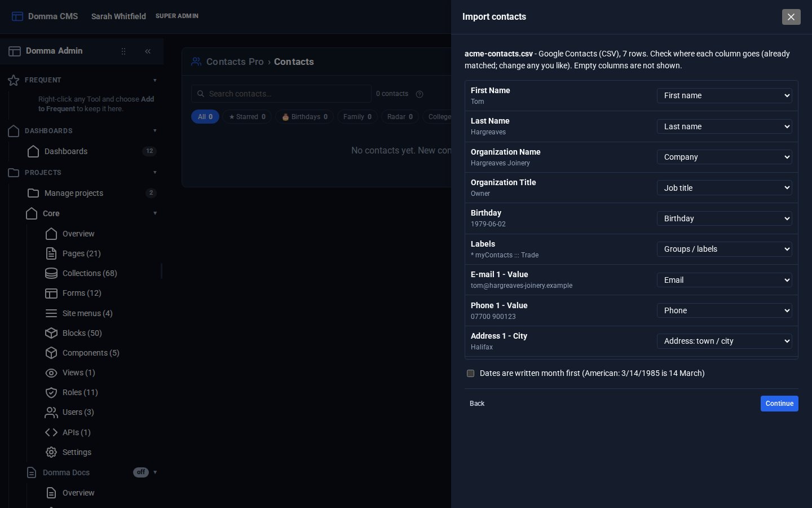This screenshot has width=812, height=508.
Task: Collapse sidebar with double-chevron icon
Action: 148,51
